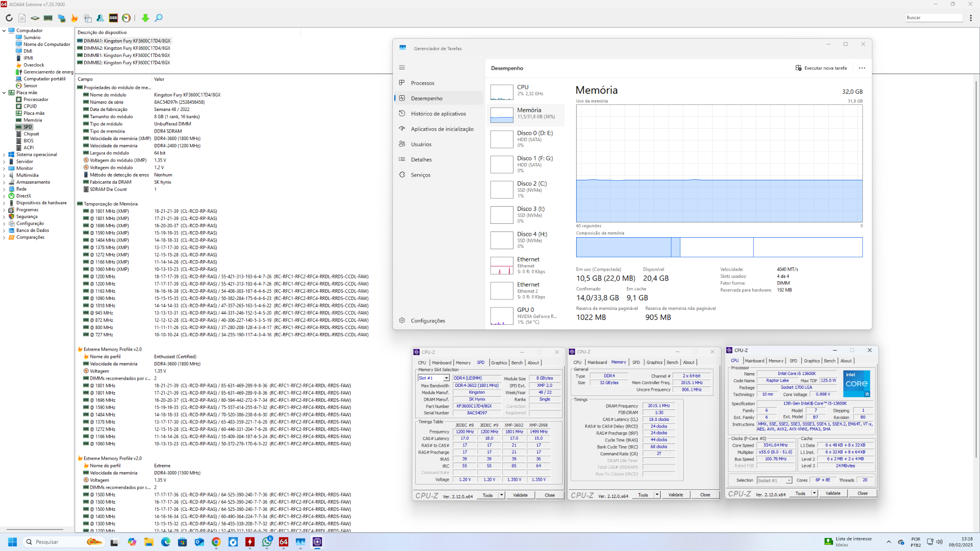This screenshot has width=980, height=551.
Task: Click the green download arrow toolbar icon
Action: pyautogui.click(x=145, y=18)
